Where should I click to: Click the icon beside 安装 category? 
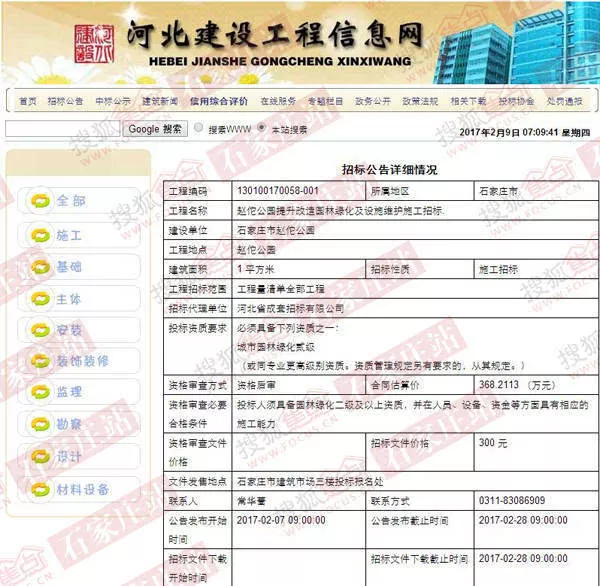point(41,330)
